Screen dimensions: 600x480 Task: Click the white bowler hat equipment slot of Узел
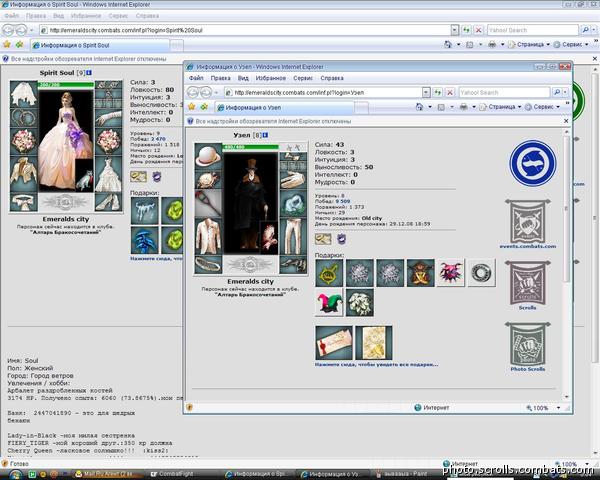click(208, 156)
